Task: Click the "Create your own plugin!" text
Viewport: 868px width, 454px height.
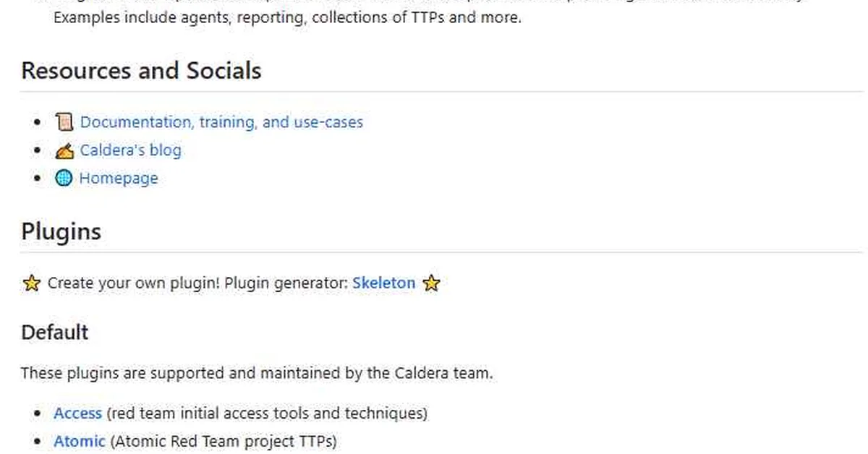Action: (134, 283)
